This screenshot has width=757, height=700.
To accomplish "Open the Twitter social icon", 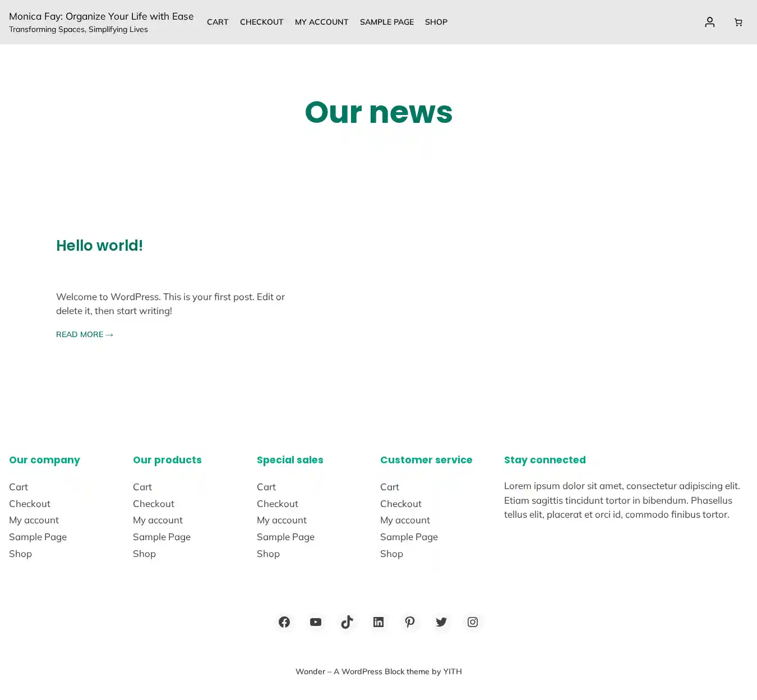I will pyautogui.click(x=441, y=622).
